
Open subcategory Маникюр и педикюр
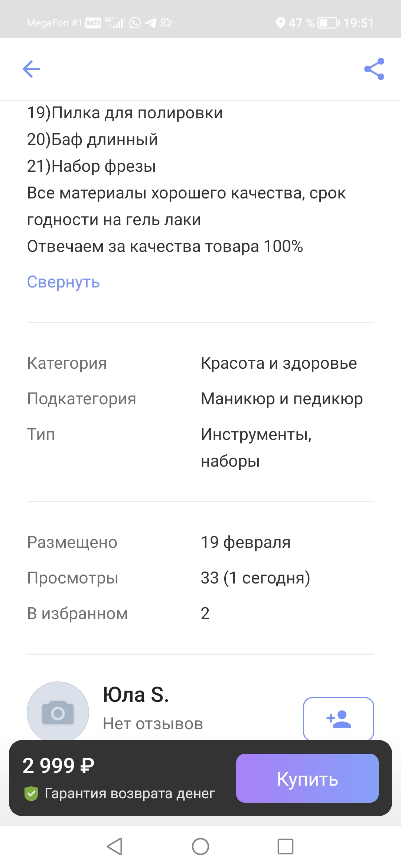(x=282, y=399)
